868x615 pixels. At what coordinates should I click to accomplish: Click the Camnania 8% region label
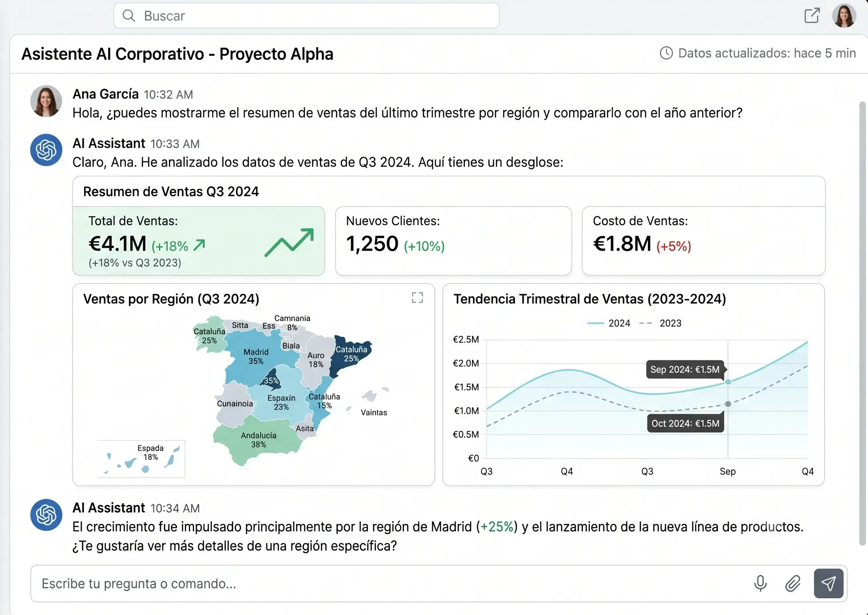[292, 322]
